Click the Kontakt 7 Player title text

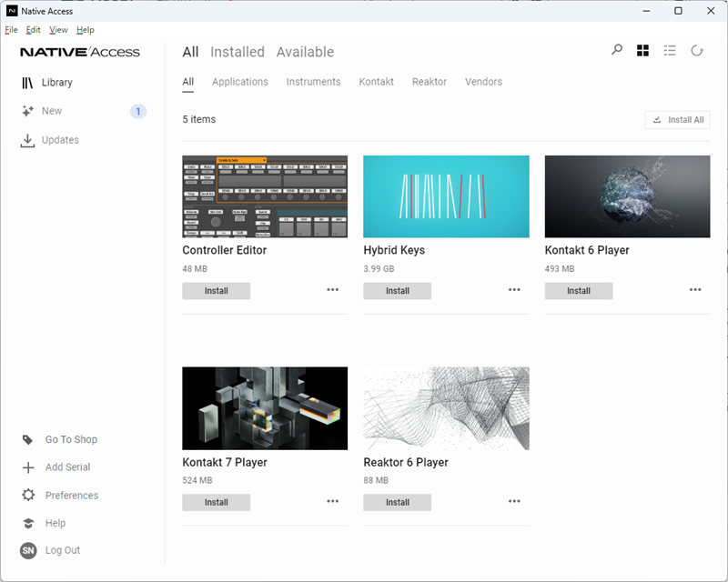coord(225,462)
